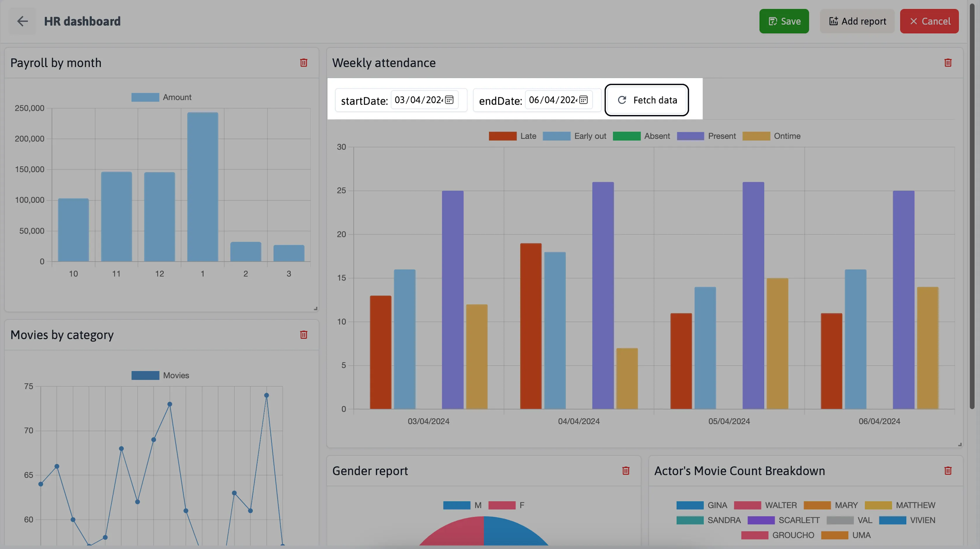Viewport: 980px width, 549px height.
Task: Click the HR dashboard title
Action: [82, 21]
